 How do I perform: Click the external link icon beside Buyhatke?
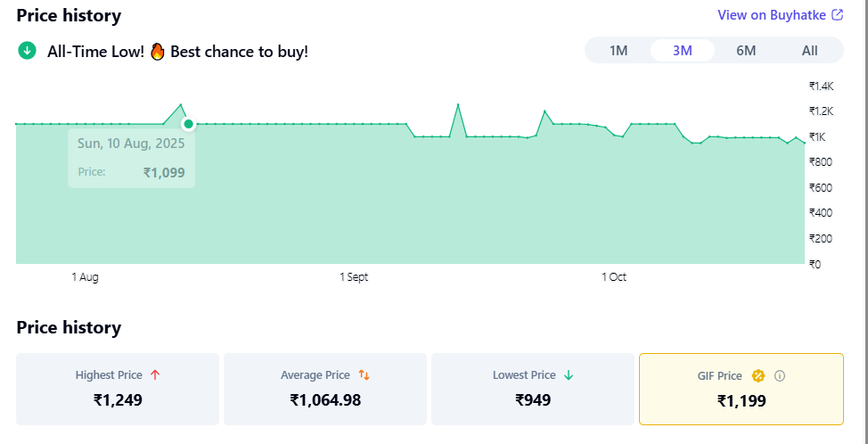click(837, 15)
